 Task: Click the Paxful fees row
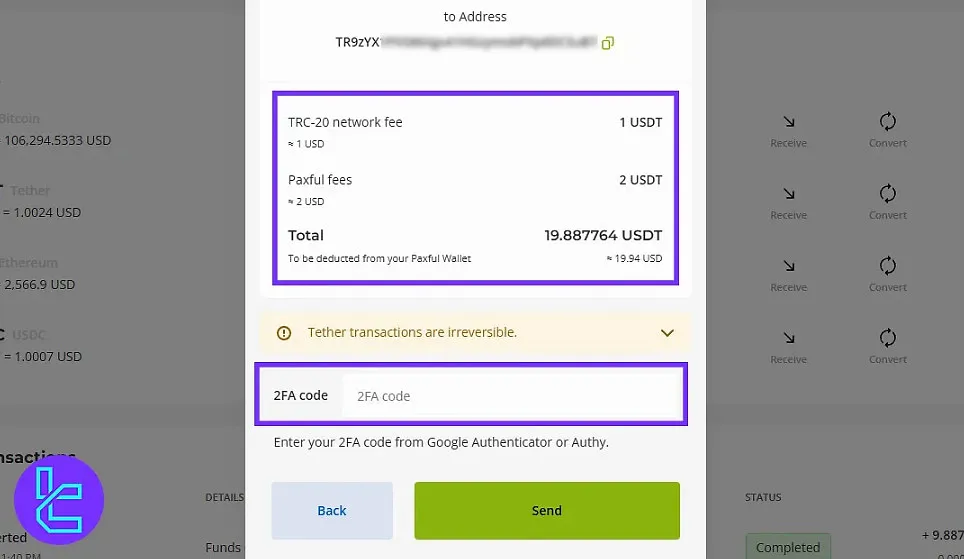[x=475, y=189]
